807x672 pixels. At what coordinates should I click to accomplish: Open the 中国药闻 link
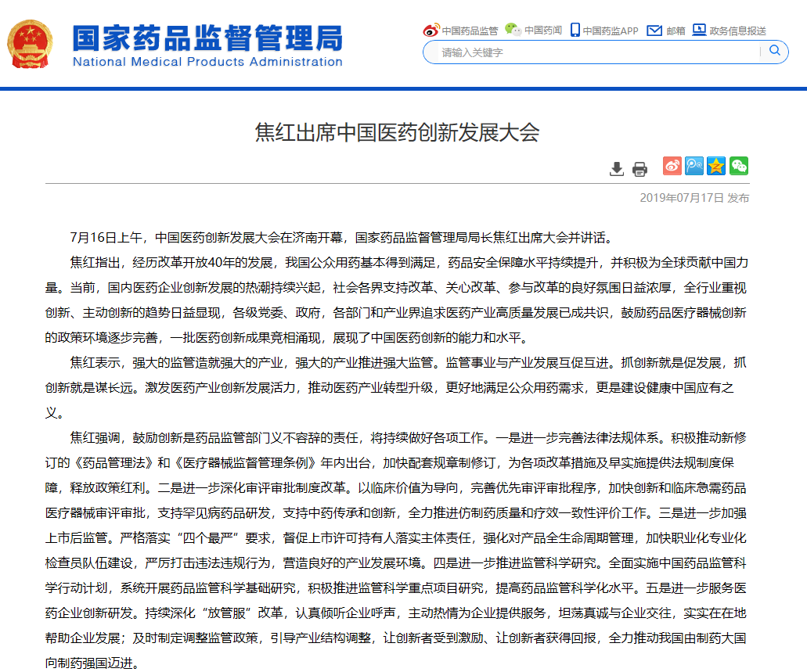(543, 31)
